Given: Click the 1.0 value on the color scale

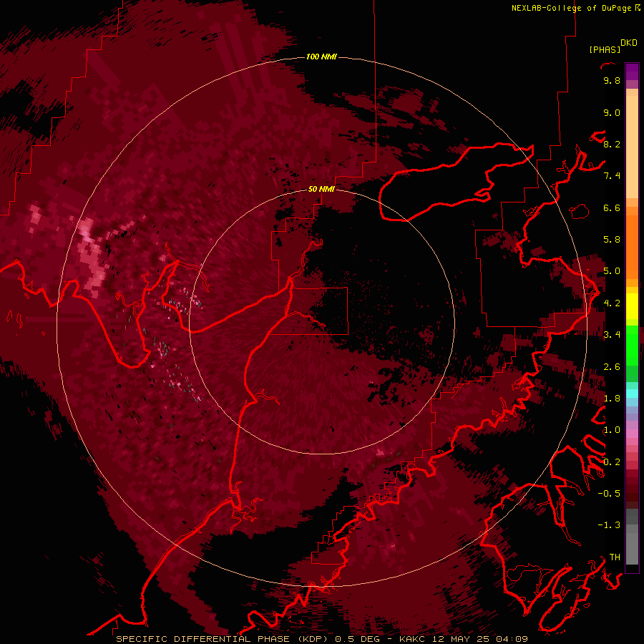Looking at the screenshot, I should pos(612,430).
